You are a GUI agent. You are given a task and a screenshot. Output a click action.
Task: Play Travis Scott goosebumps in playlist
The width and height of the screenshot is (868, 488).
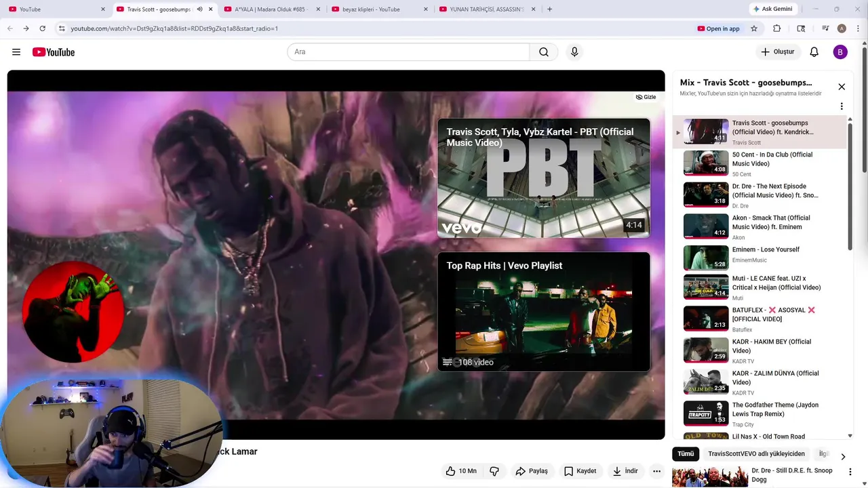(x=759, y=132)
